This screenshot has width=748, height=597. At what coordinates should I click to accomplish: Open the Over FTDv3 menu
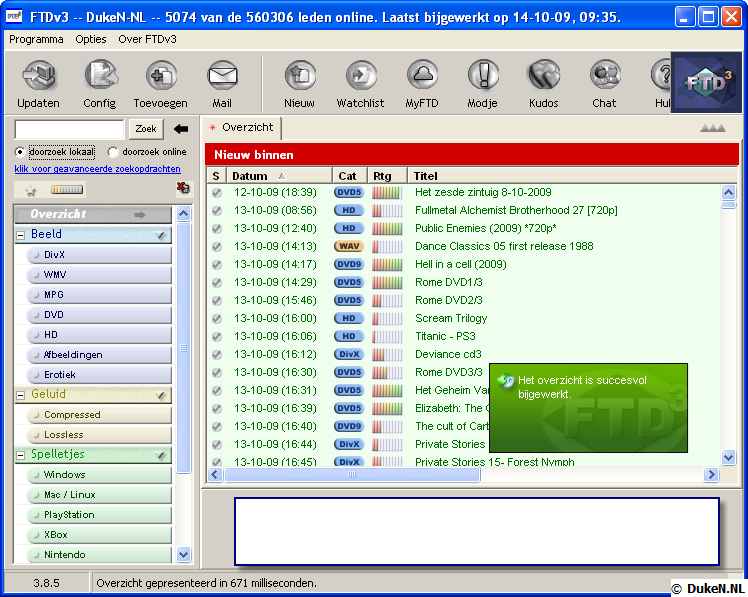point(147,39)
